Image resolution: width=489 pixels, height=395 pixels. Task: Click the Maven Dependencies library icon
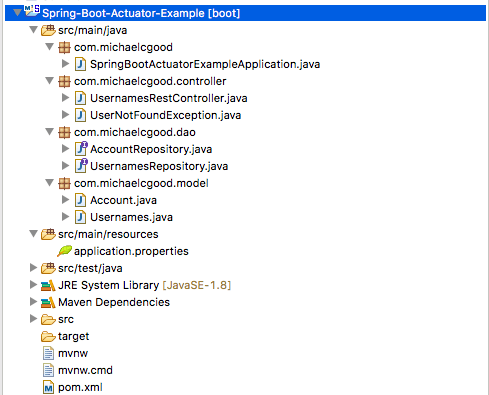(48, 302)
